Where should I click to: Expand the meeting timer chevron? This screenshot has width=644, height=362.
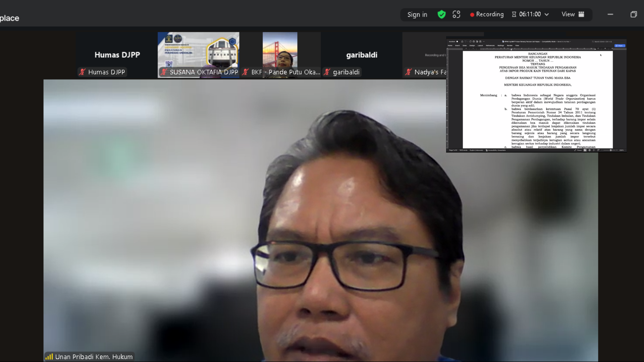[x=547, y=14]
